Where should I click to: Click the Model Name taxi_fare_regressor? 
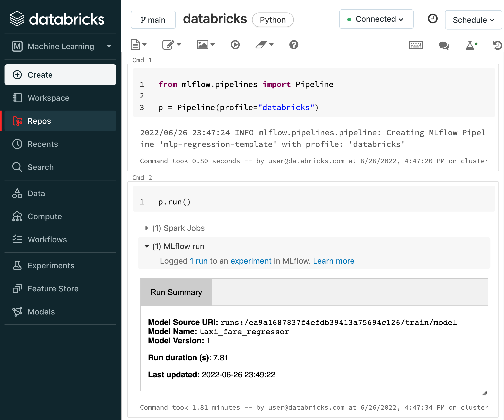pos(244,332)
